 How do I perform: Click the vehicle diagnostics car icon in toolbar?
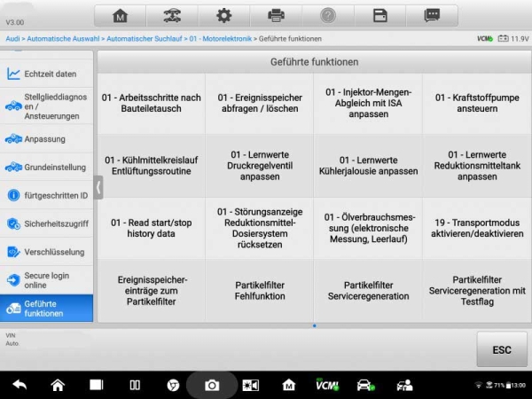[172, 16]
